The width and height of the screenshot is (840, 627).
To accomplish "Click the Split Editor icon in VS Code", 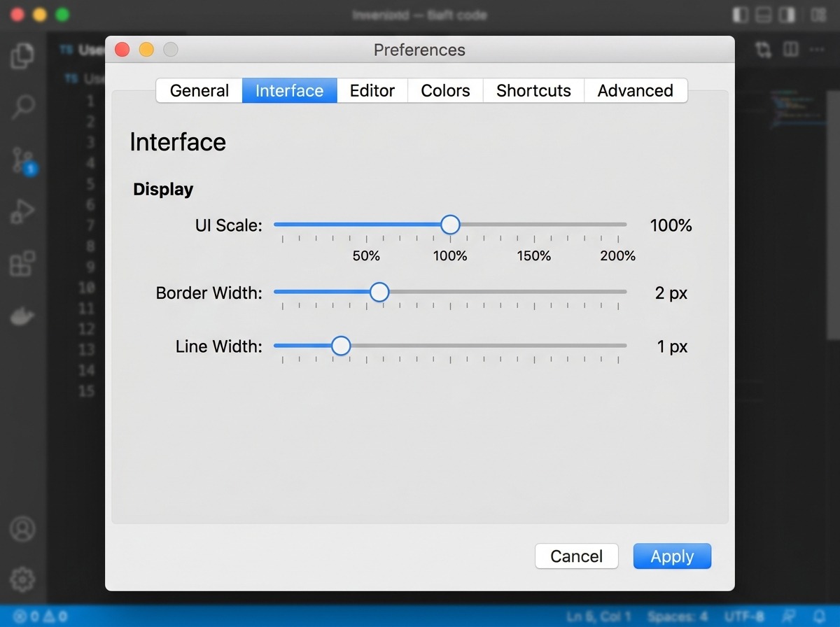I will click(790, 50).
